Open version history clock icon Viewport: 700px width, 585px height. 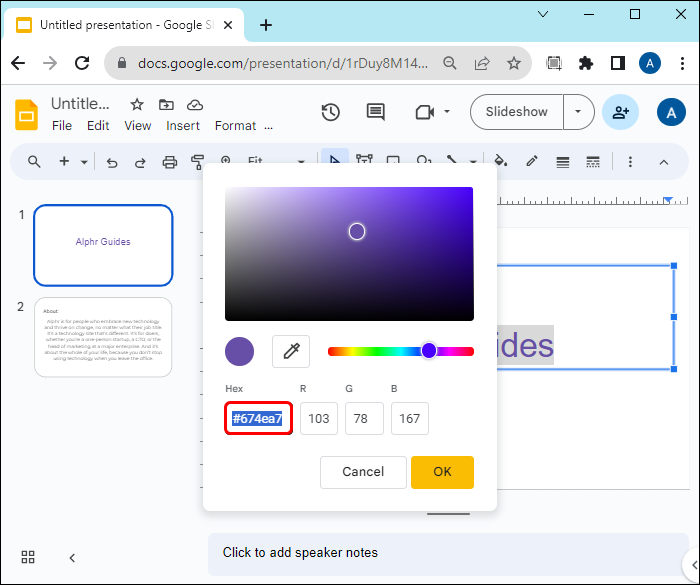pyautogui.click(x=331, y=112)
